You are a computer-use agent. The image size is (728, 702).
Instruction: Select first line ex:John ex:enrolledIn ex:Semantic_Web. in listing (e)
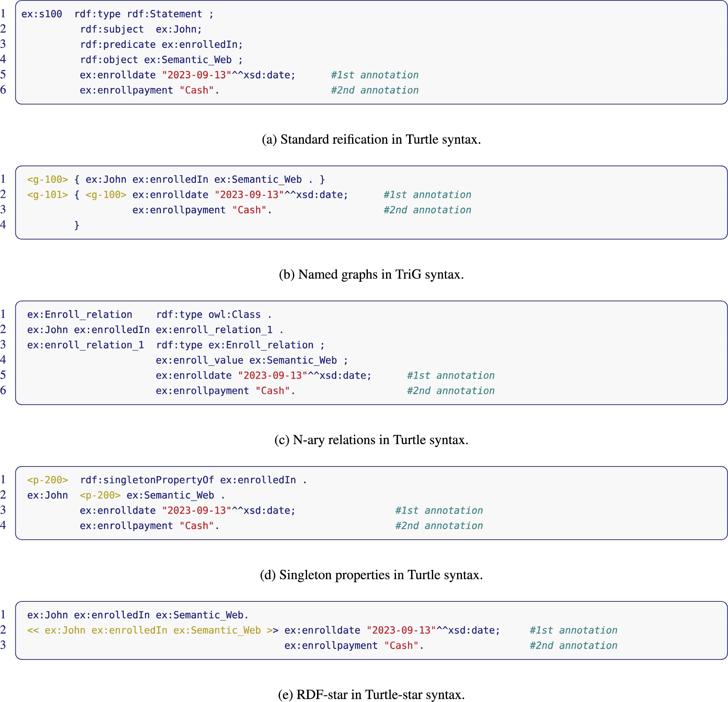tap(138, 615)
